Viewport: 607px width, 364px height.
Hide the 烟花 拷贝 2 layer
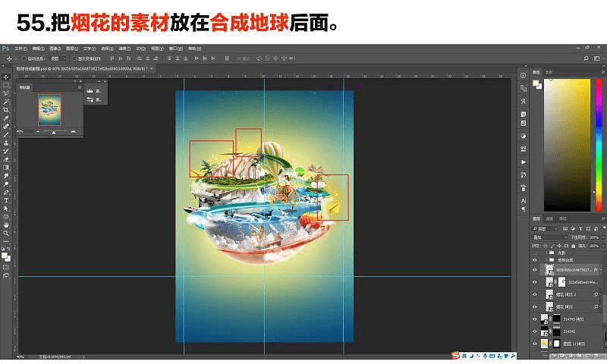pos(535,294)
